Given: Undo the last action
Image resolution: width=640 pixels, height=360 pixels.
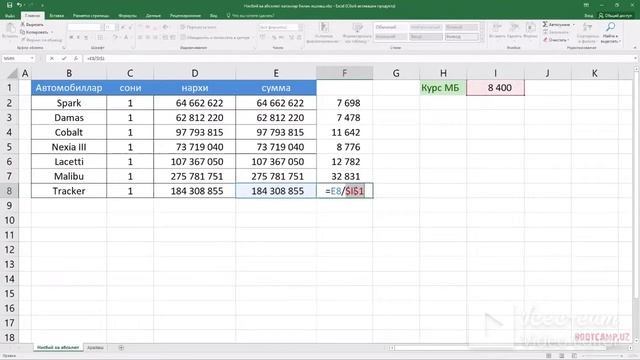Looking at the screenshot, I should click(19, 5).
